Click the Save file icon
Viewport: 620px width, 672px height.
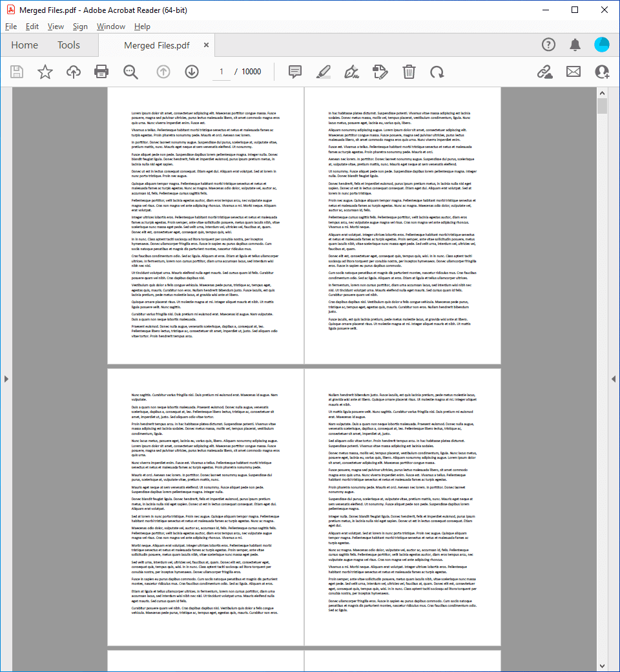17,72
